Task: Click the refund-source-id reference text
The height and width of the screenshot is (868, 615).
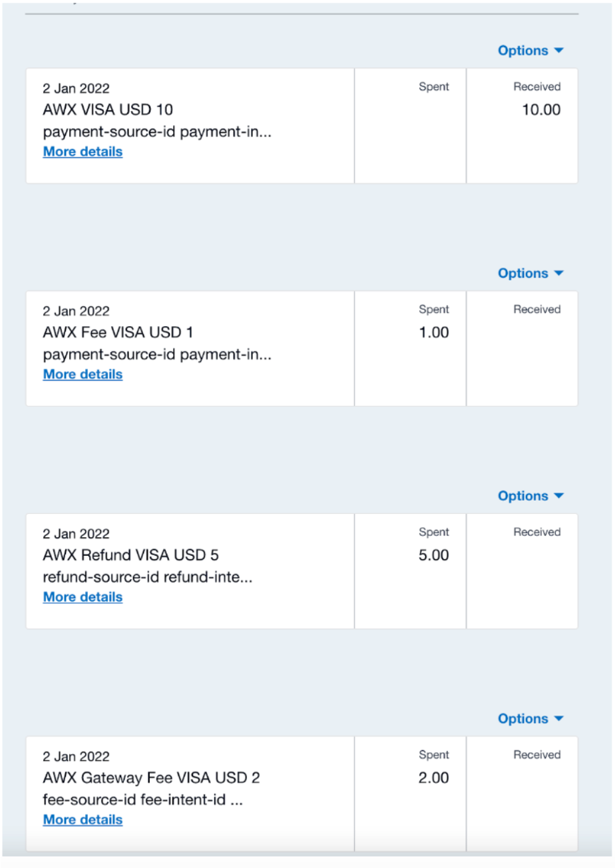Action: (147, 577)
